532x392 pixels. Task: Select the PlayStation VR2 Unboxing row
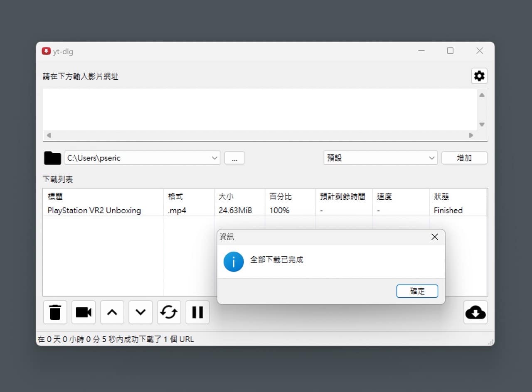click(265, 210)
